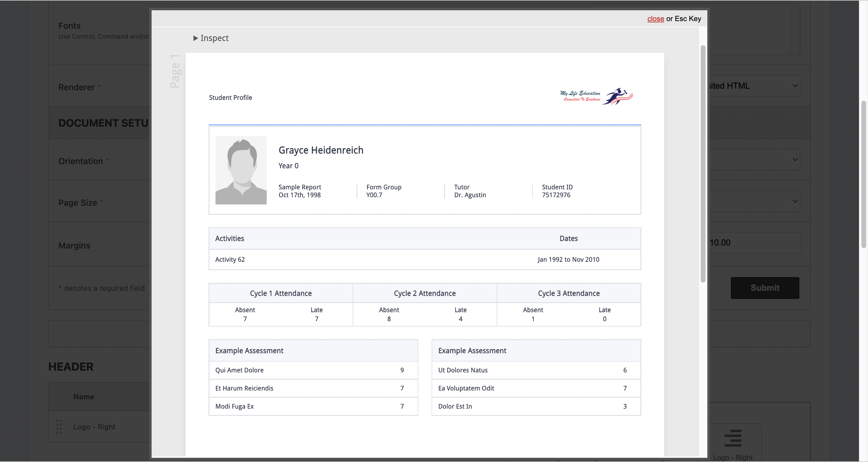The width and height of the screenshot is (868, 462).
Task: Click the Cycle 1 Attendance header
Action: [x=281, y=293]
